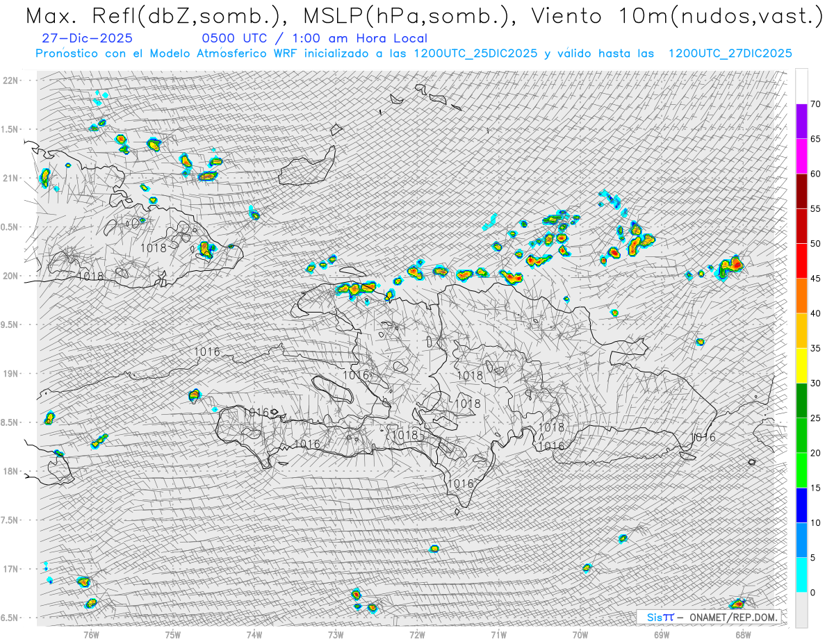The height and width of the screenshot is (644, 834).
Task: Click the colorbar value label '65'
Action: 815,139
